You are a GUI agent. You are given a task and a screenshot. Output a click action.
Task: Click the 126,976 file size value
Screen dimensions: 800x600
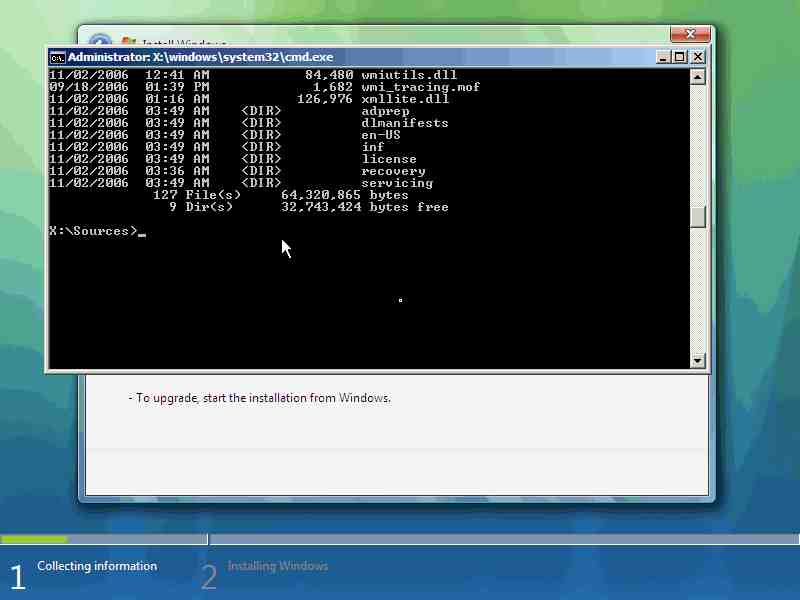pyautogui.click(x=325, y=99)
